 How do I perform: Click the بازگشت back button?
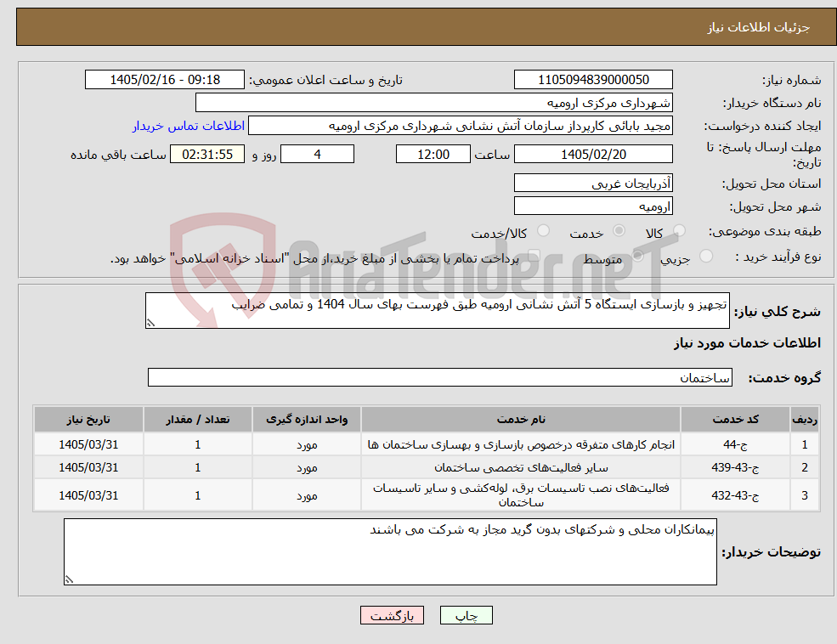392,615
